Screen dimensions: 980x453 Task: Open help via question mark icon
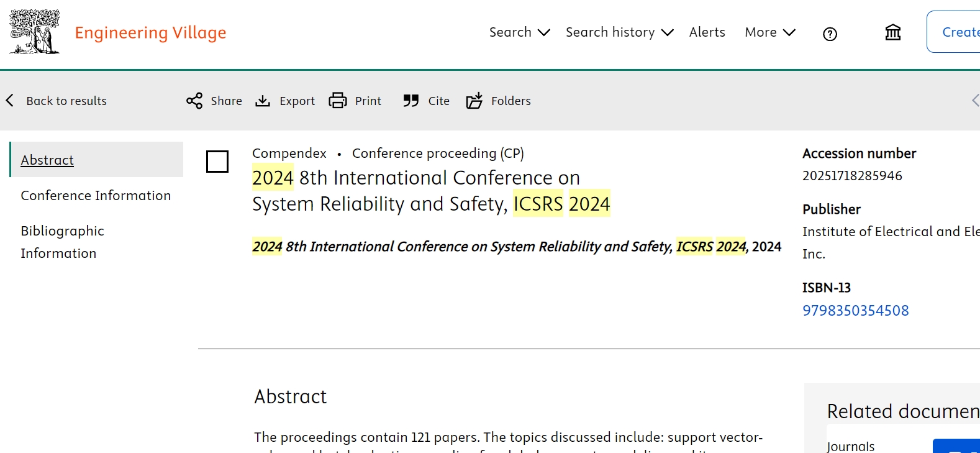coord(830,34)
